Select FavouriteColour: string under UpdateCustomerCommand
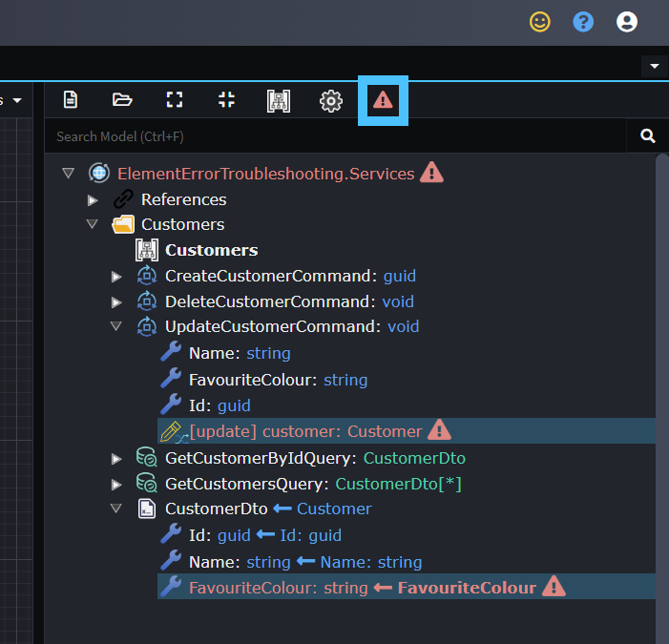The height and width of the screenshot is (644, 669). (278, 380)
